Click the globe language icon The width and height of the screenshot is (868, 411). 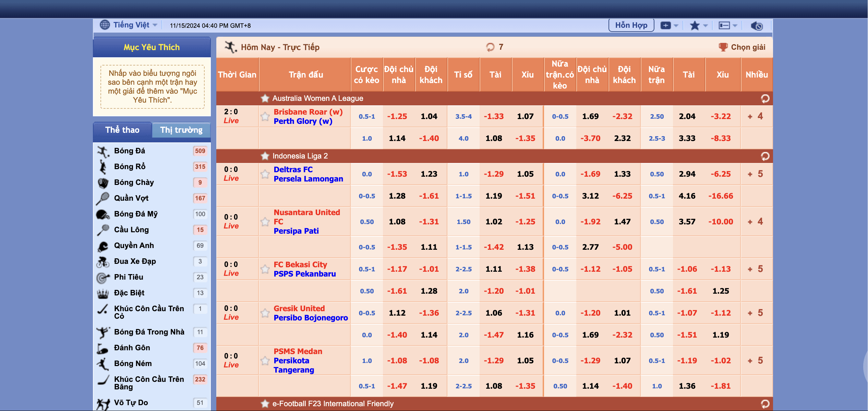(105, 25)
